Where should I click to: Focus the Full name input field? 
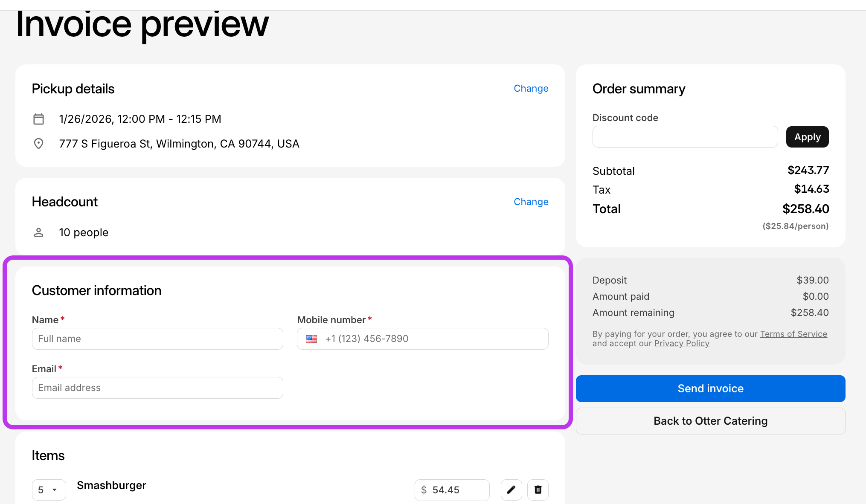click(x=157, y=339)
